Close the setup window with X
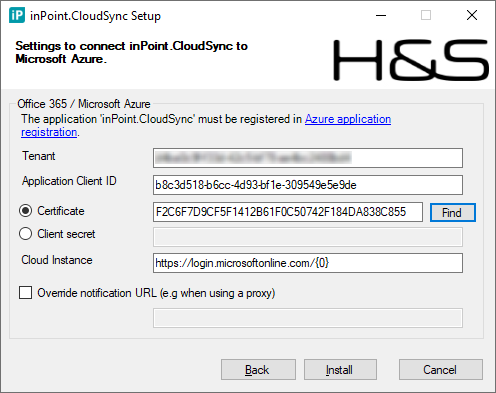The height and width of the screenshot is (393, 496). click(472, 15)
